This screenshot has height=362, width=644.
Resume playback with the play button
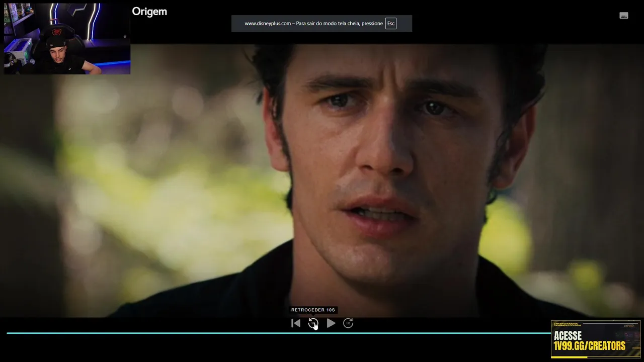click(331, 323)
